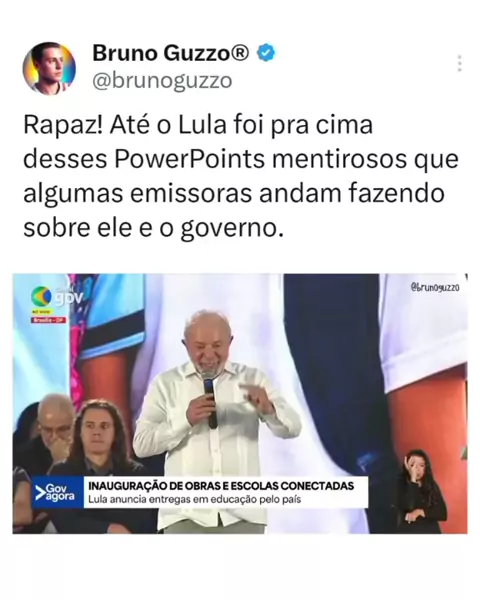
Task: Click the subtitle Lula anuncia entregas em educação
Action: tap(194, 499)
